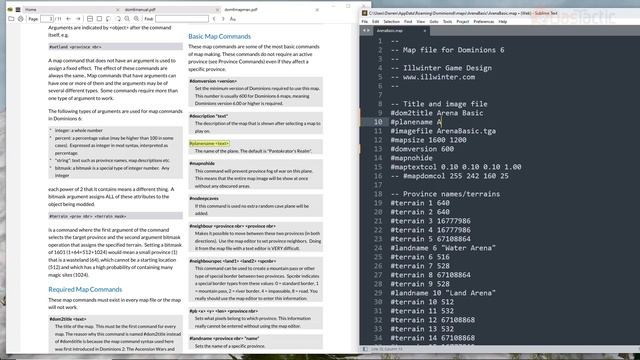Select fit width continuous layout icon

(90, 19)
